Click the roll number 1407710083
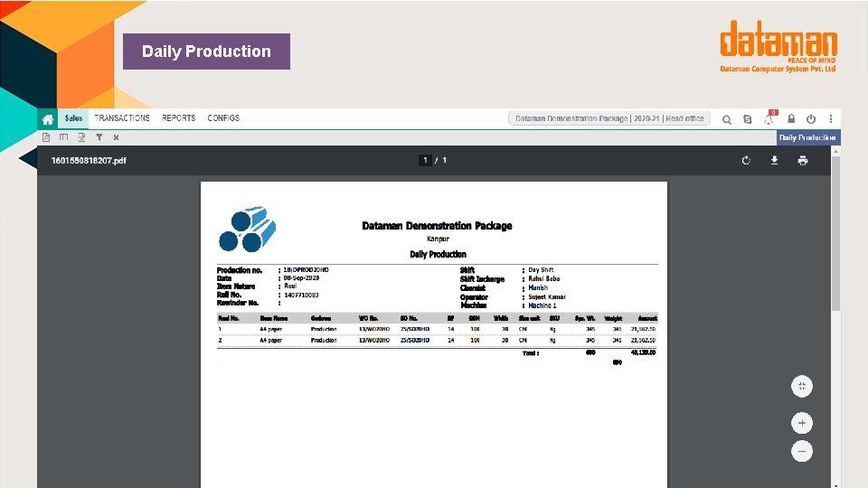 (301, 295)
